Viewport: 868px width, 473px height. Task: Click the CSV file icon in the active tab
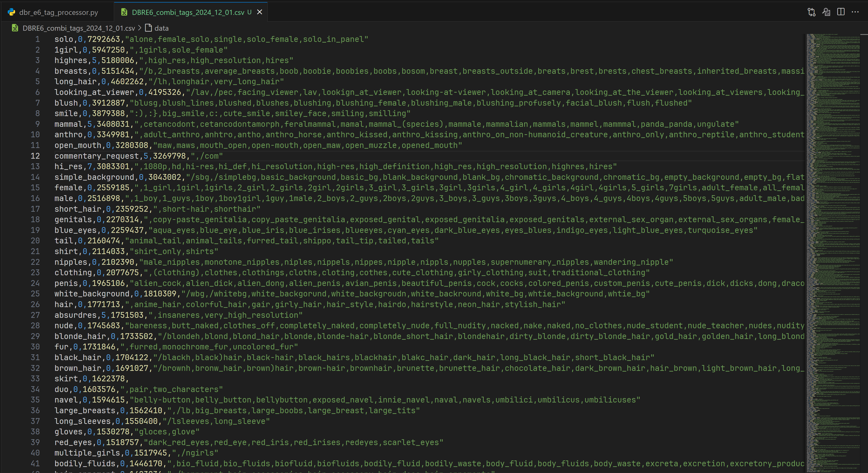pyautogui.click(x=124, y=12)
